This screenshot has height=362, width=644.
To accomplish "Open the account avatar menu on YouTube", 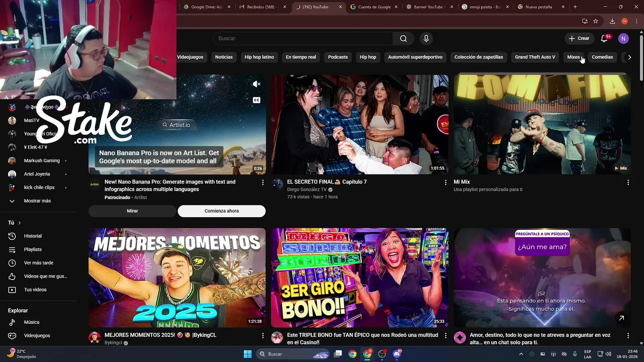I will tap(623, 38).
